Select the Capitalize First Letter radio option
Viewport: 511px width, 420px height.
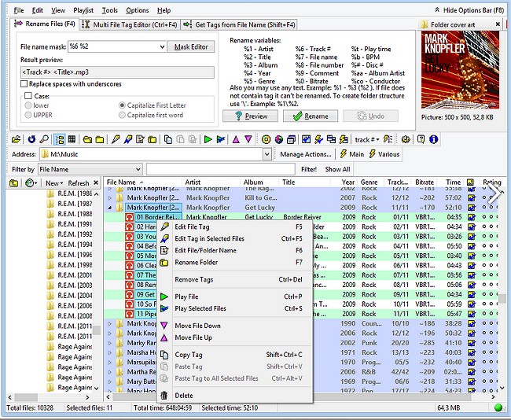tap(122, 105)
